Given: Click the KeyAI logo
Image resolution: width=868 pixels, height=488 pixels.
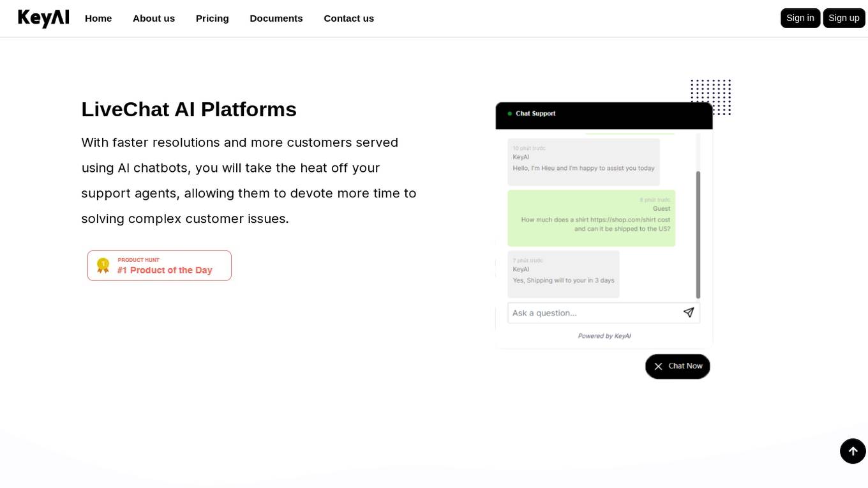Looking at the screenshot, I should pyautogui.click(x=43, y=18).
